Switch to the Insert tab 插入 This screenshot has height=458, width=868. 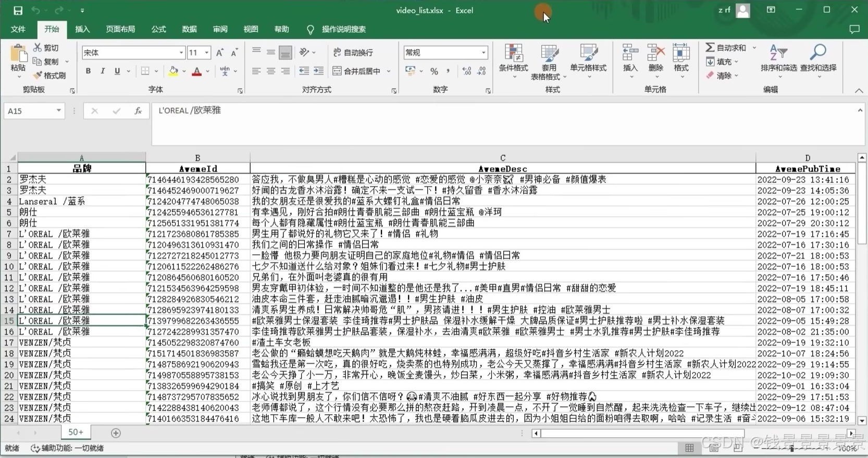click(x=82, y=29)
